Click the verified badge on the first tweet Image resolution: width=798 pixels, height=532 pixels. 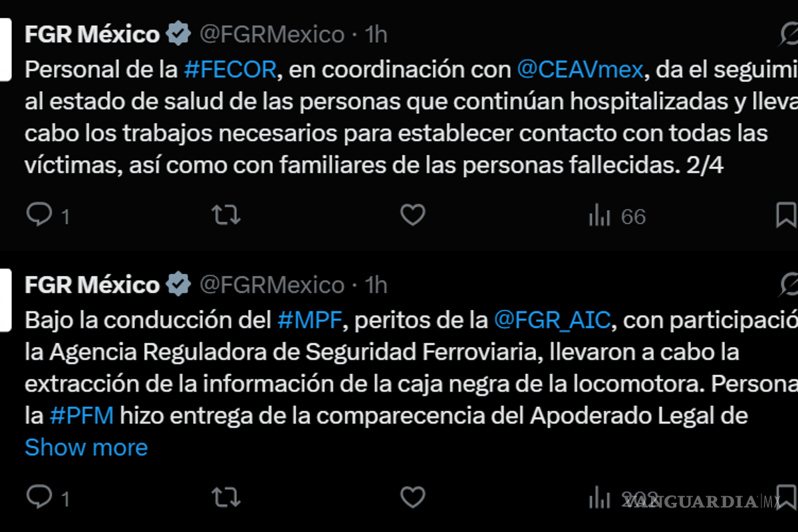pos(178,33)
